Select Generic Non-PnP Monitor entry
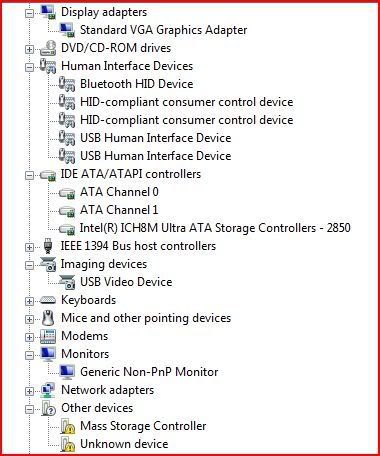The width and height of the screenshot is (380, 456). pyautogui.click(x=149, y=372)
